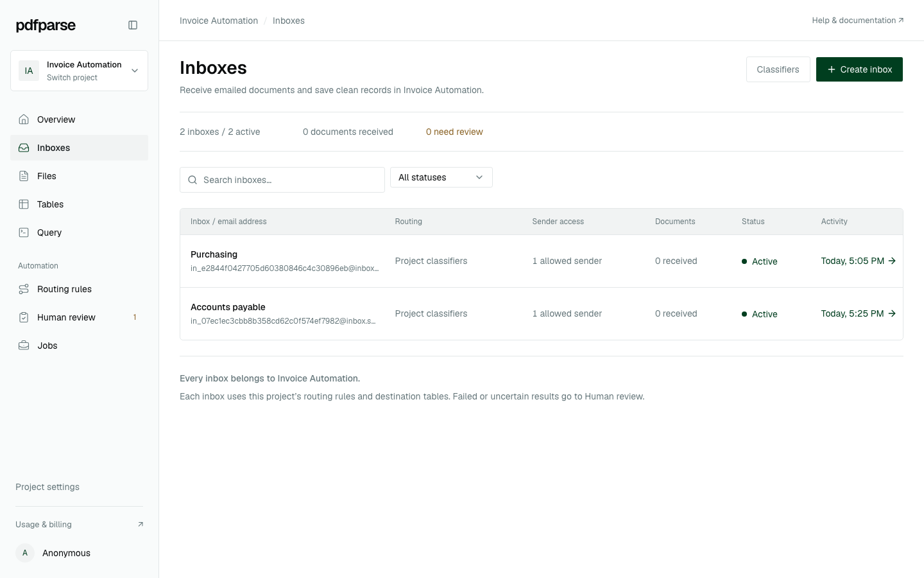Click 1 allowed sender in Accounts payable row
Image resolution: width=924 pixels, height=578 pixels.
coord(567,313)
